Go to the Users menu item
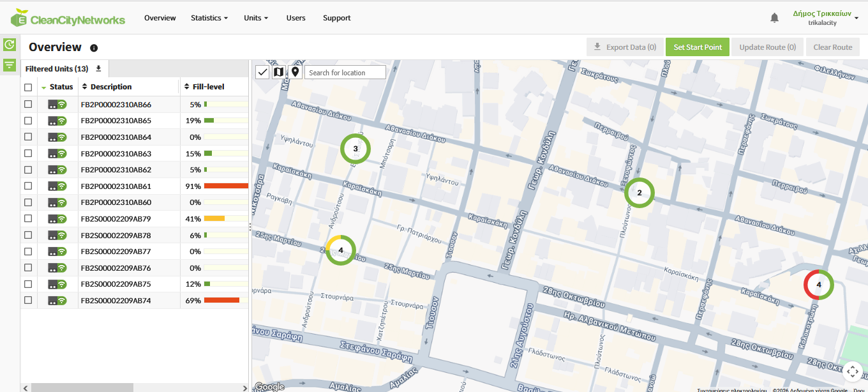Viewport: 868px width, 392px height. 296,18
